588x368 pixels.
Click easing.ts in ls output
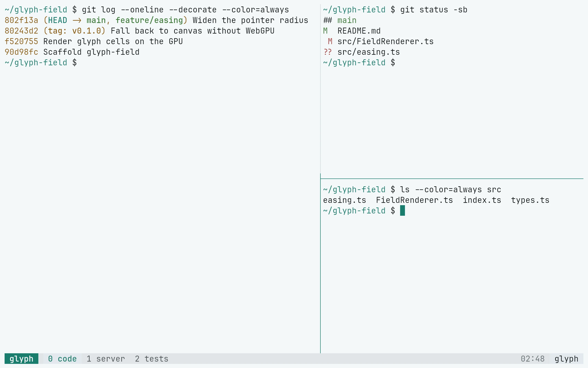tap(345, 200)
